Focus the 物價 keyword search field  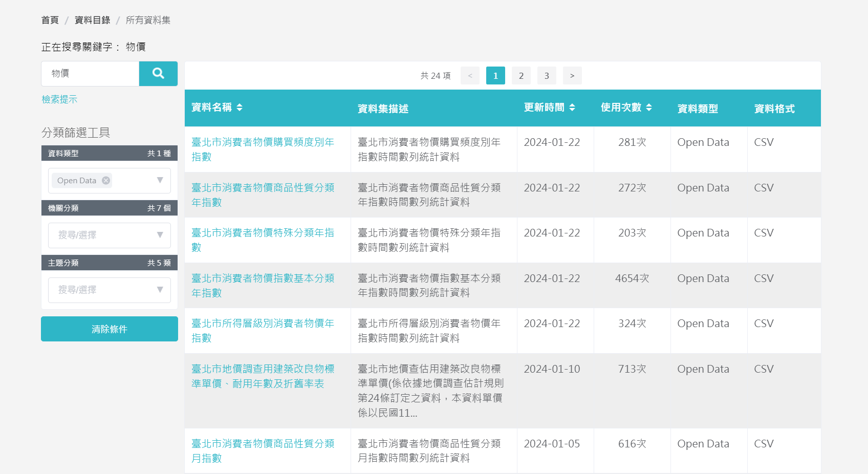click(90, 74)
